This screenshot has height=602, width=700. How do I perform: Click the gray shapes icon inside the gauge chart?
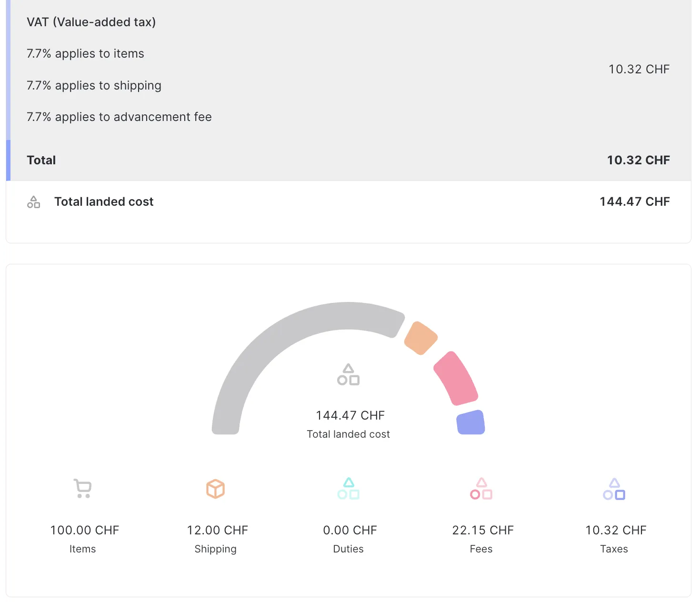348,375
